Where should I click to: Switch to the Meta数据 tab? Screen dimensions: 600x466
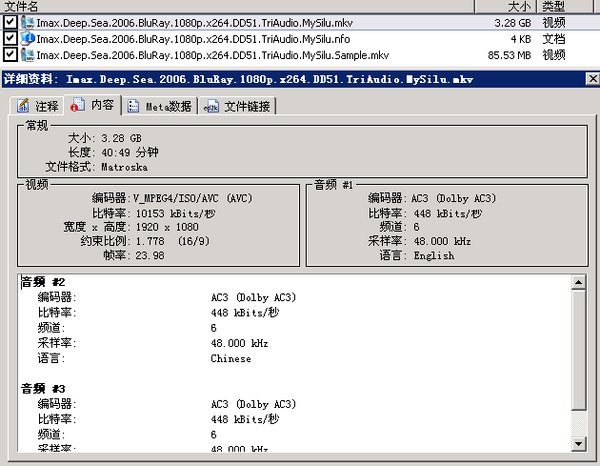coord(160,106)
